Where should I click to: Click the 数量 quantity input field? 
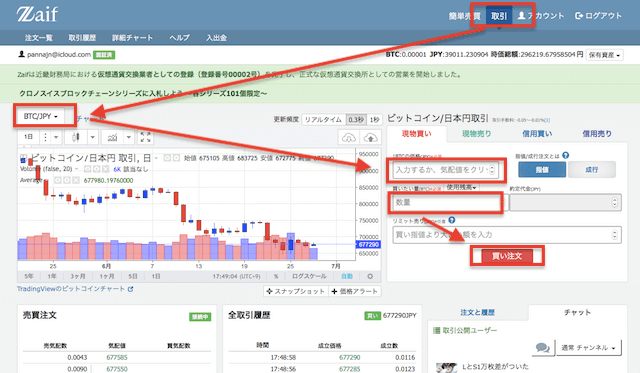[447, 202]
